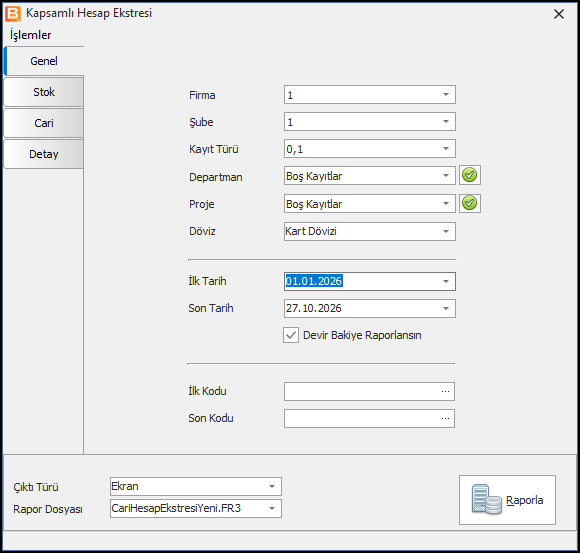Viewport: 580px width, 553px height.
Task: Expand the Rapor Dosyası dropdown
Action: (272, 509)
